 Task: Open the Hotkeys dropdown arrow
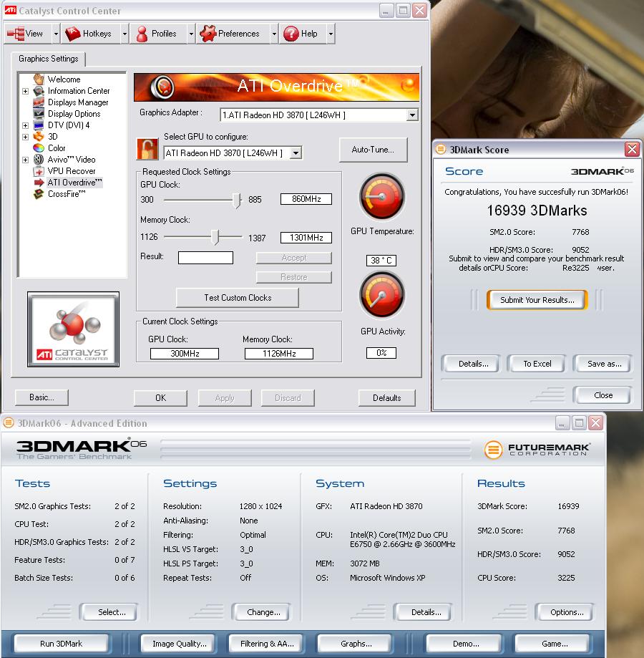pyautogui.click(x=125, y=34)
